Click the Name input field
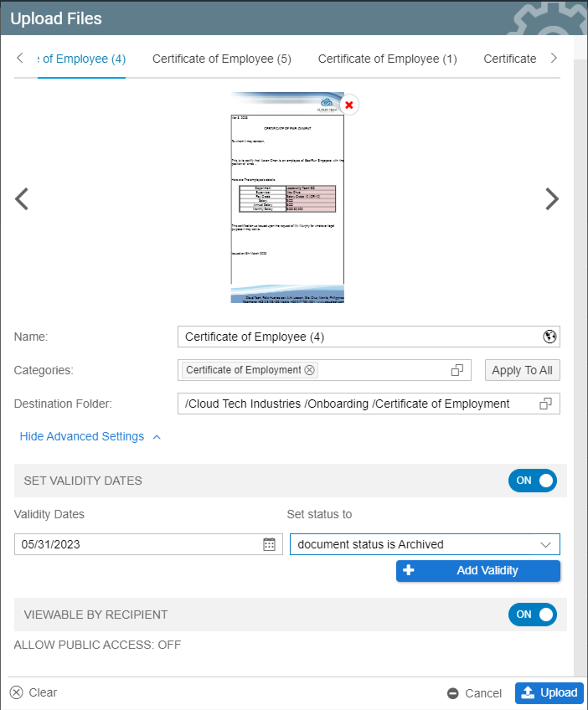 pyautogui.click(x=360, y=337)
